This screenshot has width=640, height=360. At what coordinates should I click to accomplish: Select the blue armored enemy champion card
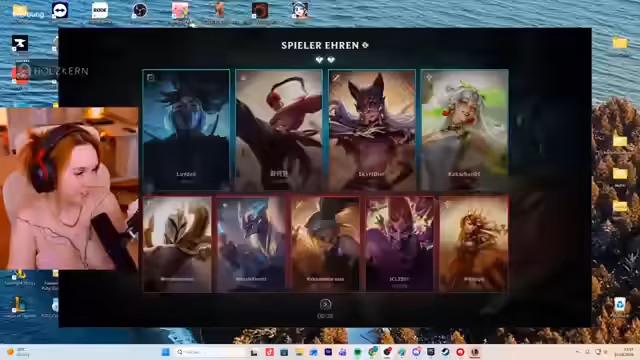251,244
